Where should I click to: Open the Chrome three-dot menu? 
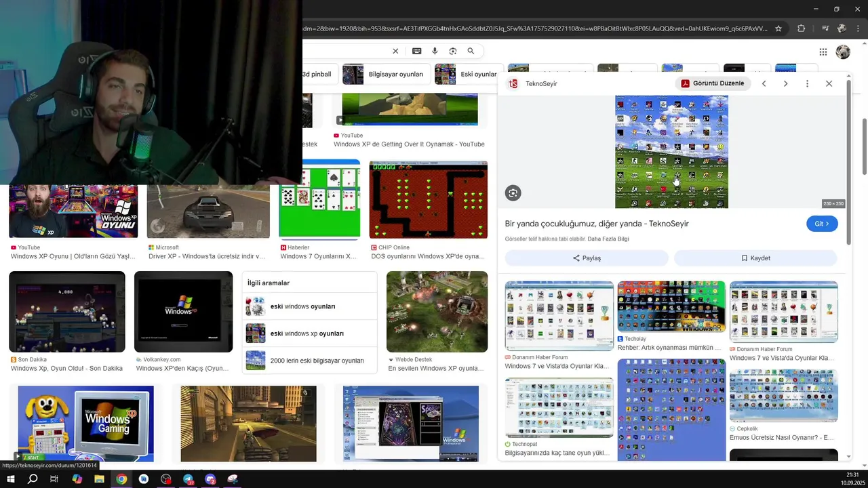[x=857, y=28]
